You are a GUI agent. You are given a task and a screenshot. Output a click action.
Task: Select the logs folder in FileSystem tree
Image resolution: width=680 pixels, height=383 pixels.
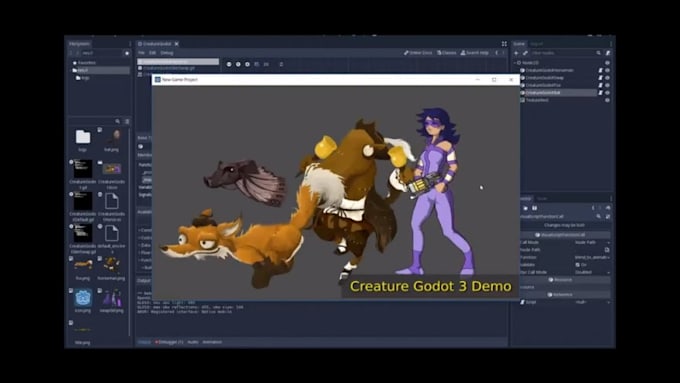[85, 78]
